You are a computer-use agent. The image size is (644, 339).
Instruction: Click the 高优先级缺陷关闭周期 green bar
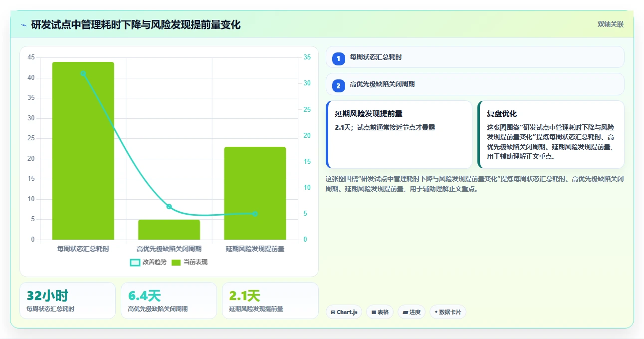tap(169, 230)
